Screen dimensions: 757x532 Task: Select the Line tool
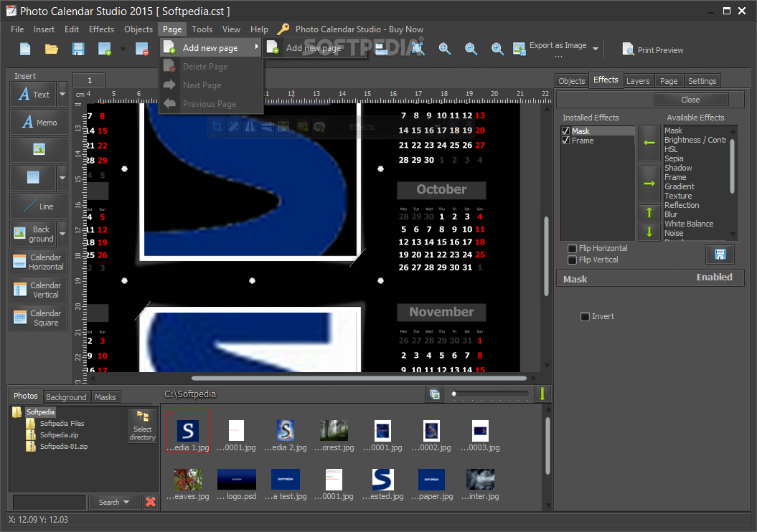point(39,206)
